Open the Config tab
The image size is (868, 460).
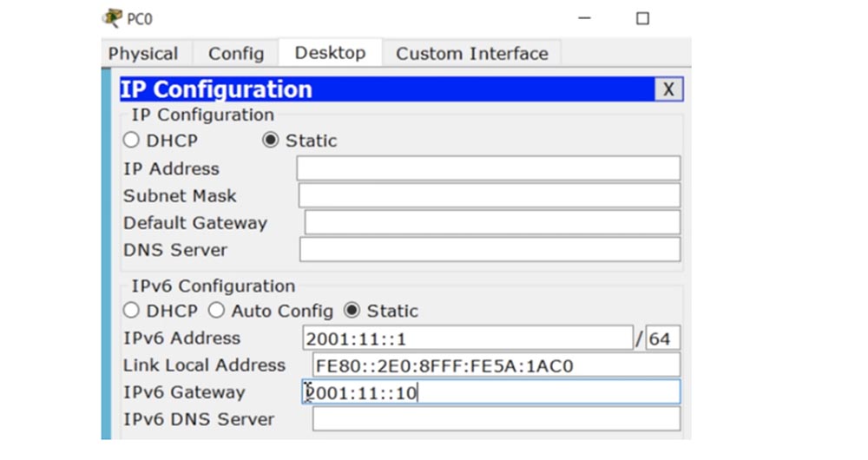pos(235,54)
